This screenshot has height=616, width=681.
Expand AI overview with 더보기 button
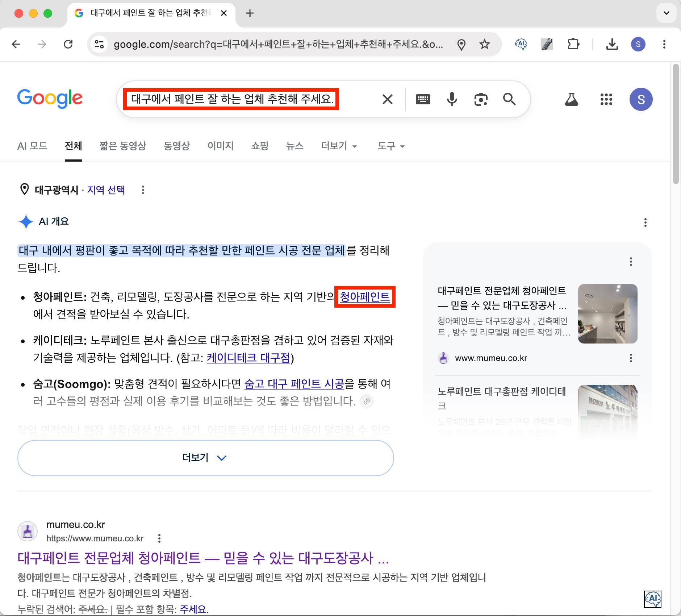coord(205,458)
